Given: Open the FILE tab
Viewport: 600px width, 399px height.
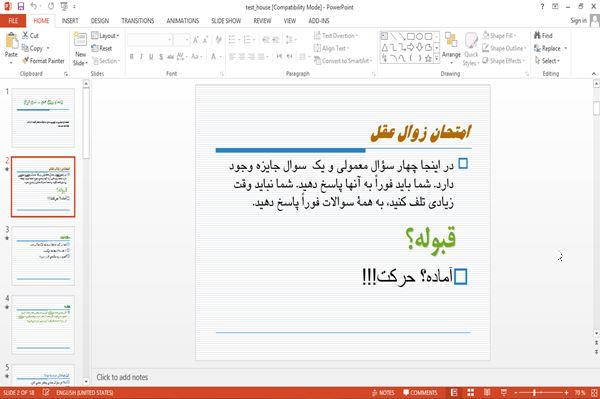Looking at the screenshot, I should [x=13, y=21].
